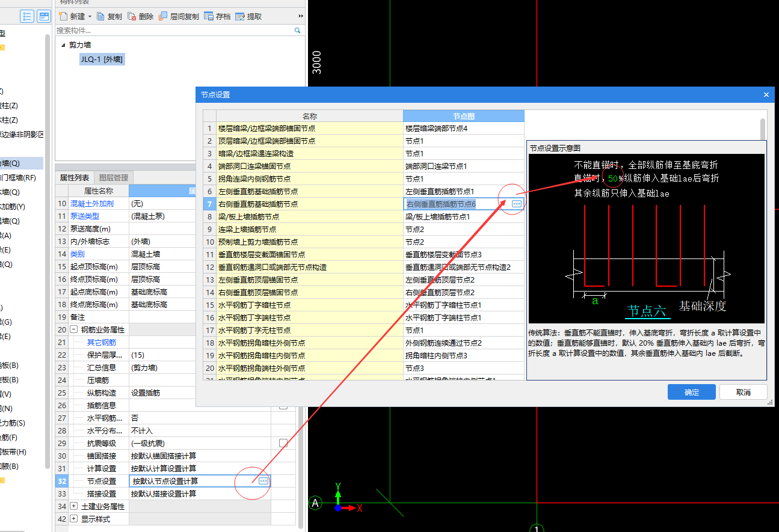Screen dimensions: 779x532
Task: Click the 纵筋构造 value 设置插筋
Action: (x=163, y=393)
